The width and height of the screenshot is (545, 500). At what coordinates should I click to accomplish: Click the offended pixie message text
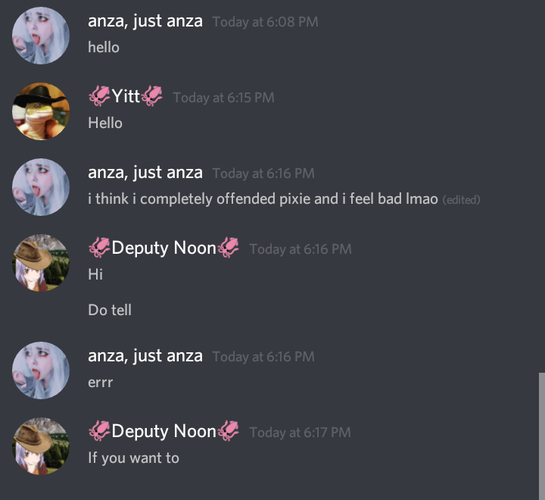(x=263, y=199)
